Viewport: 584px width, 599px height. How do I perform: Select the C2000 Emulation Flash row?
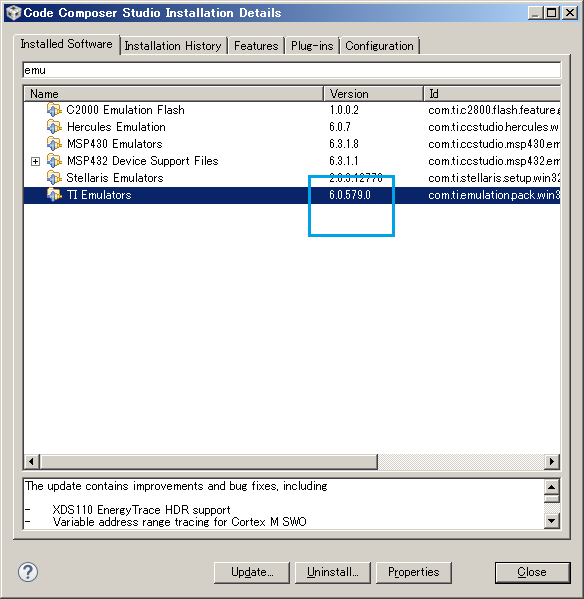click(292, 110)
